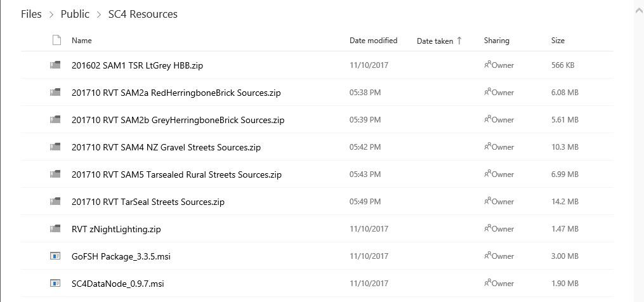
Task: Click 11/10/2017 date for 201602 SAM1 row
Action: point(369,65)
